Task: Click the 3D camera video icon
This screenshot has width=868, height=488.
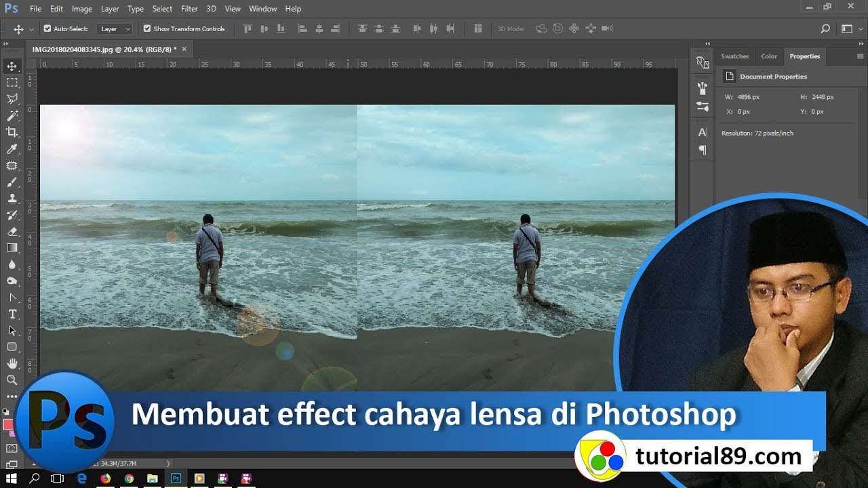Action: point(607,28)
